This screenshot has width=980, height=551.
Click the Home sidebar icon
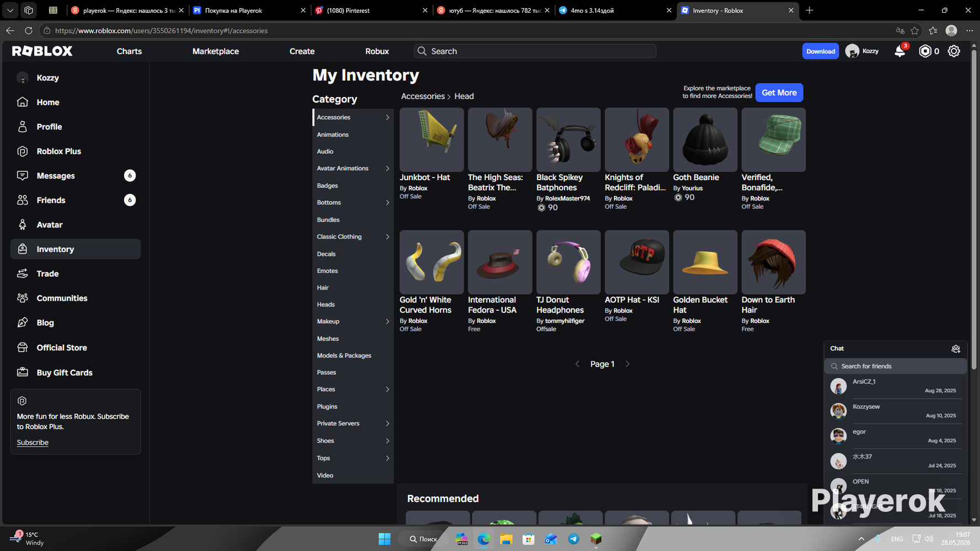click(23, 102)
